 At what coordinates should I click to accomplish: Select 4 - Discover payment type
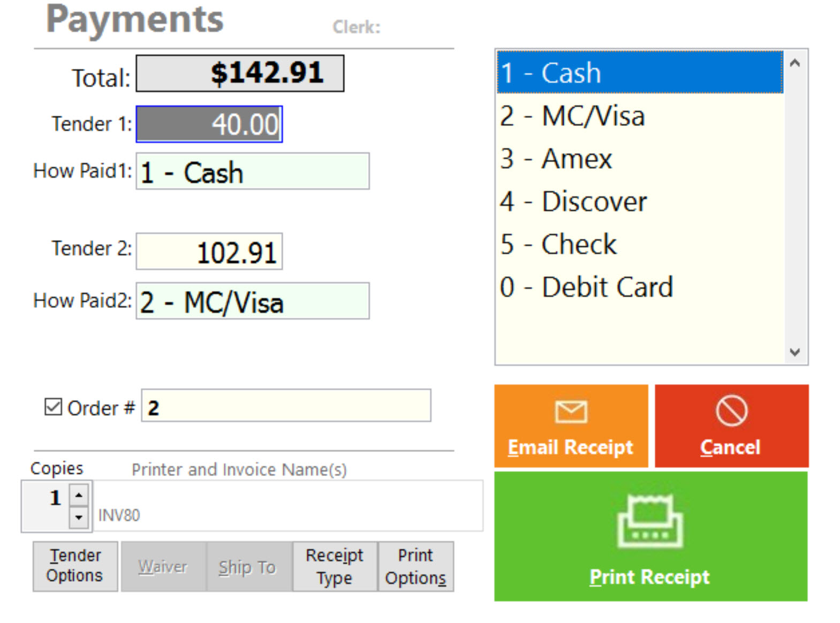[640, 201]
